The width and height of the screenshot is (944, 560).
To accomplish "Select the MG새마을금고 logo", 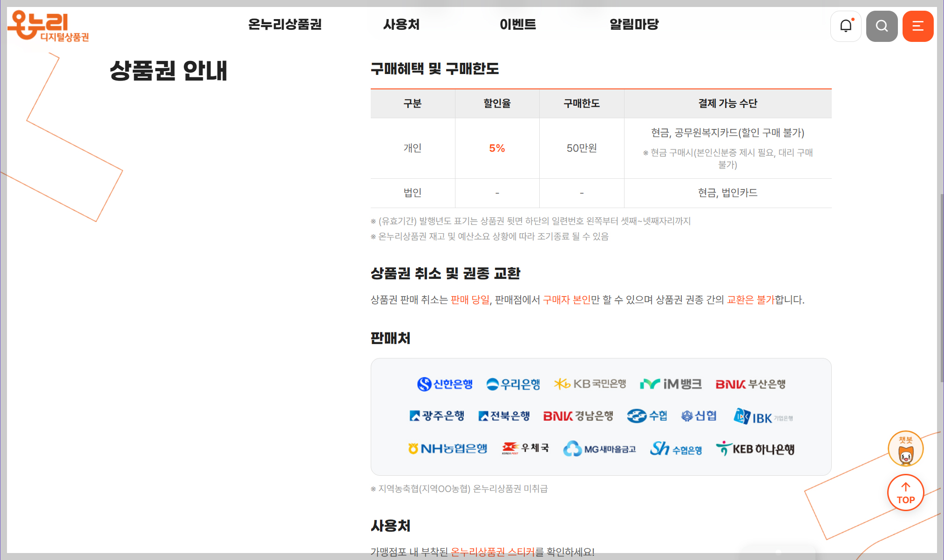I will click(599, 448).
